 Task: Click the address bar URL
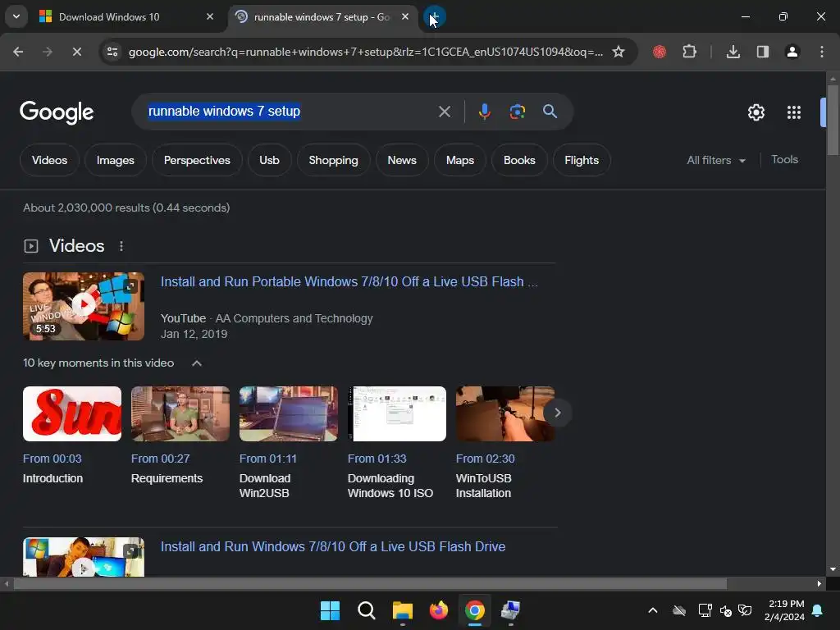pos(365,52)
